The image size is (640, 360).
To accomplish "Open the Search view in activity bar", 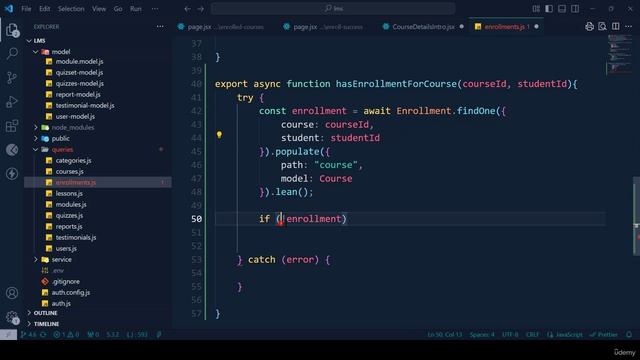I will tap(12, 53).
